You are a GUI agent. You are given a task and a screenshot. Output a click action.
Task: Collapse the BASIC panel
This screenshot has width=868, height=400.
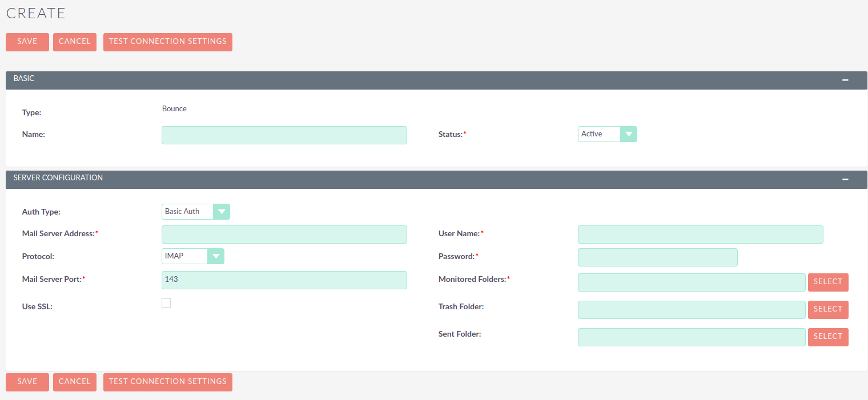point(846,80)
